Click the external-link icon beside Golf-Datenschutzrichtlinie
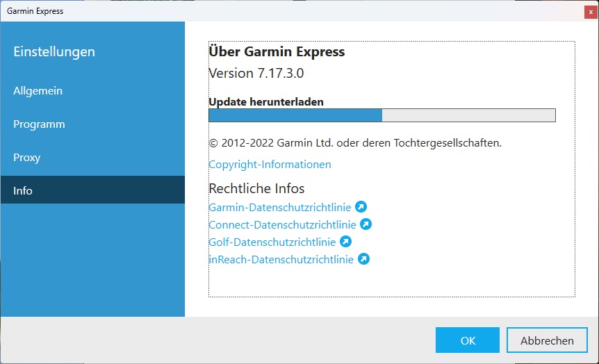 point(345,242)
